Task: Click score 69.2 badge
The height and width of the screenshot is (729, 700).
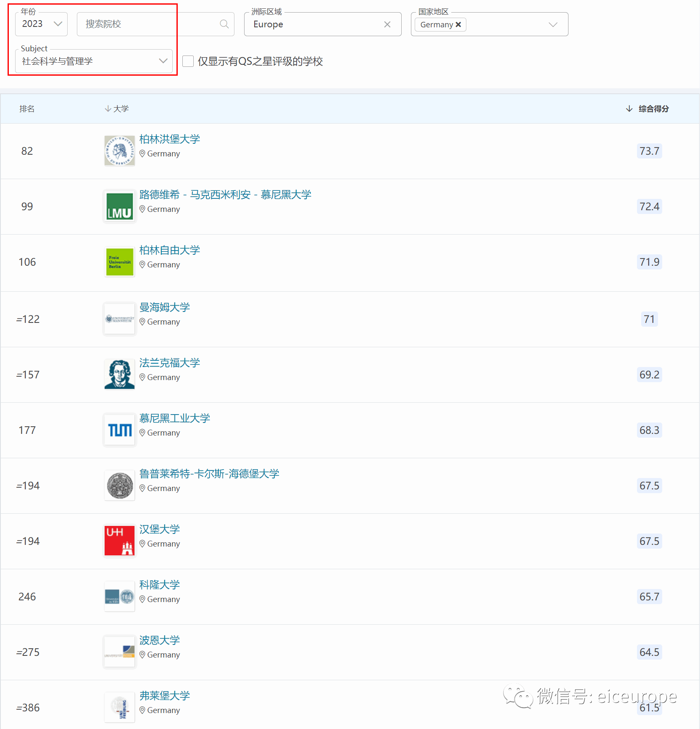Action: pyautogui.click(x=649, y=375)
